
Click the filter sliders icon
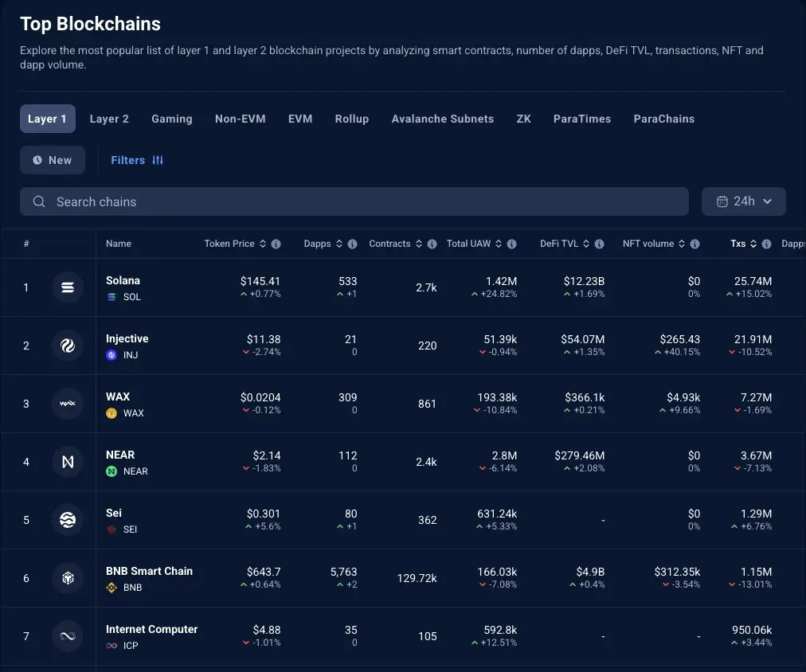pos(158,160)
